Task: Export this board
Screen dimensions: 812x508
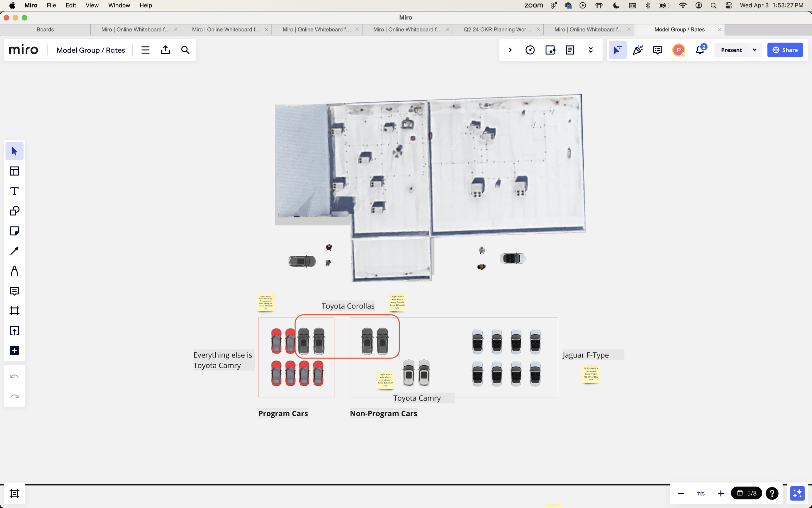Action: (166, 50)
